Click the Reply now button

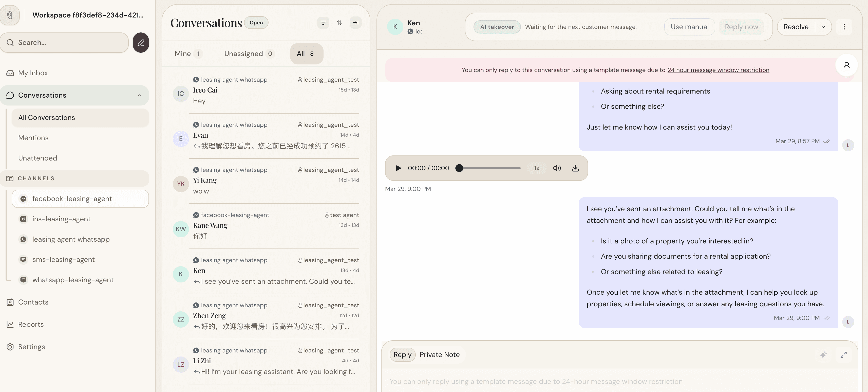point(742,27)
